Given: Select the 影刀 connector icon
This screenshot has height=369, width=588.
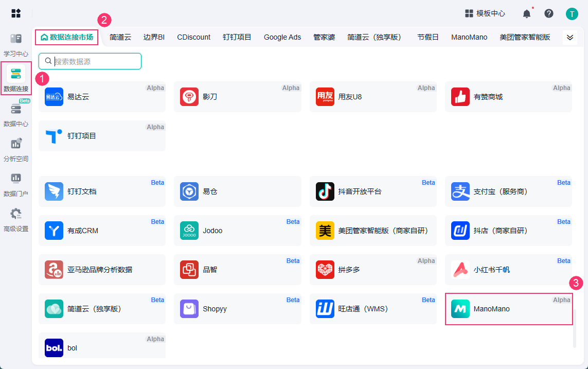Looking at the screenshot, I should (x=189, y=97).
